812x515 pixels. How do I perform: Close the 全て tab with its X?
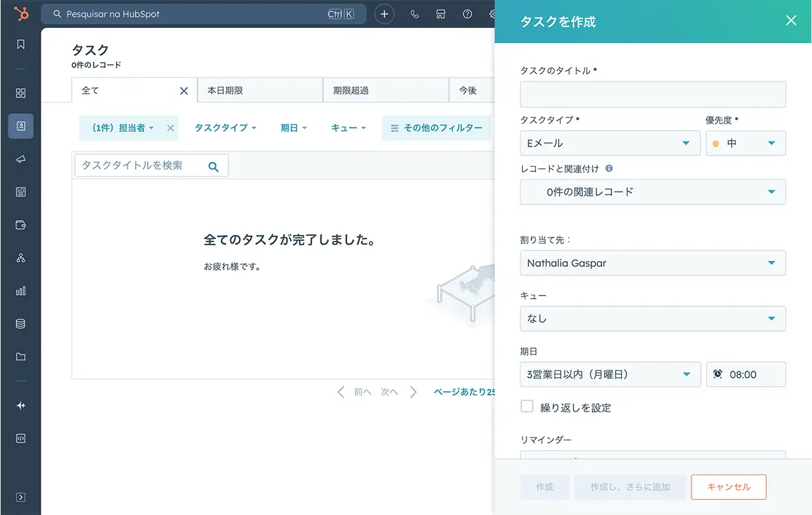(184, 91)
